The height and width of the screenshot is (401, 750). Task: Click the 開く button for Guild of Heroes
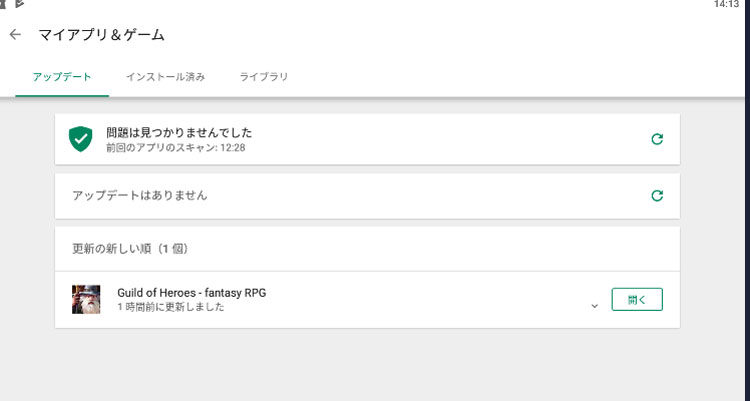point(637,300)
